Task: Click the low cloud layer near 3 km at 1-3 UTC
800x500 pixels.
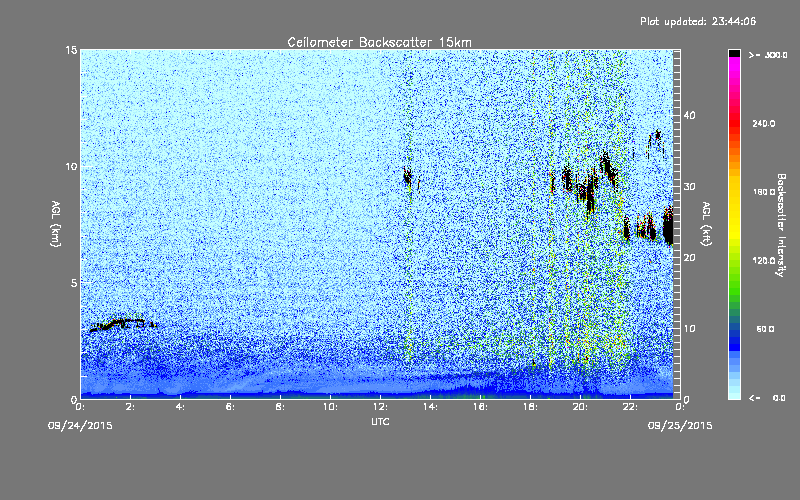Action: 122,324
